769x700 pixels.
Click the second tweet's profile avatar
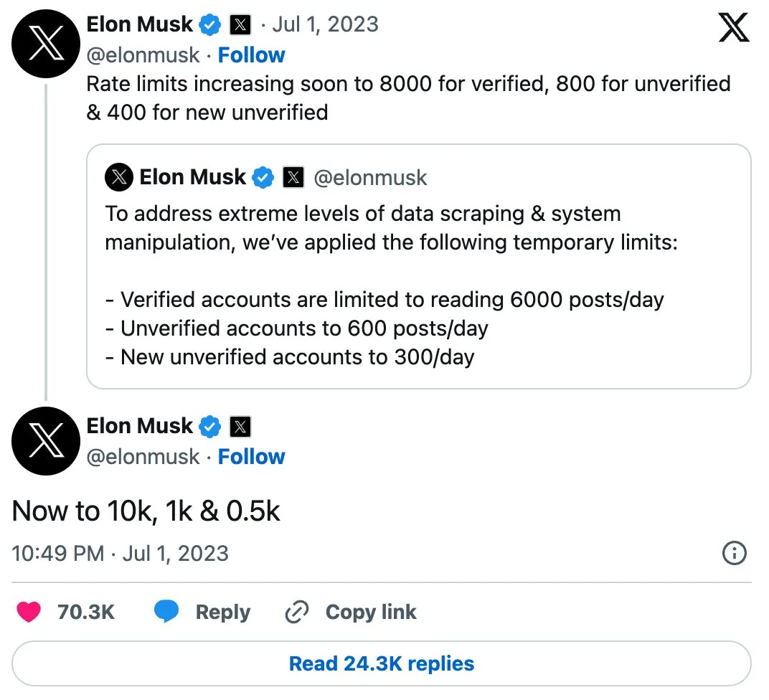point(46,440)
